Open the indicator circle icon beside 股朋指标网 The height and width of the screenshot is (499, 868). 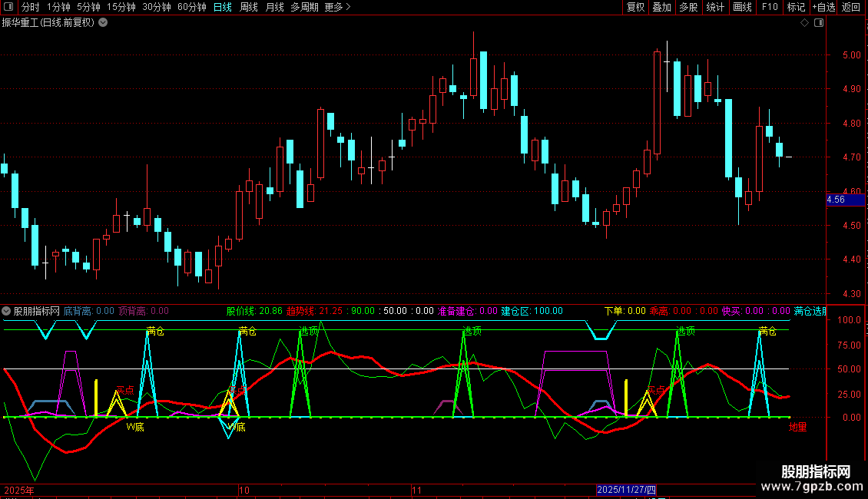pos(6,312)
